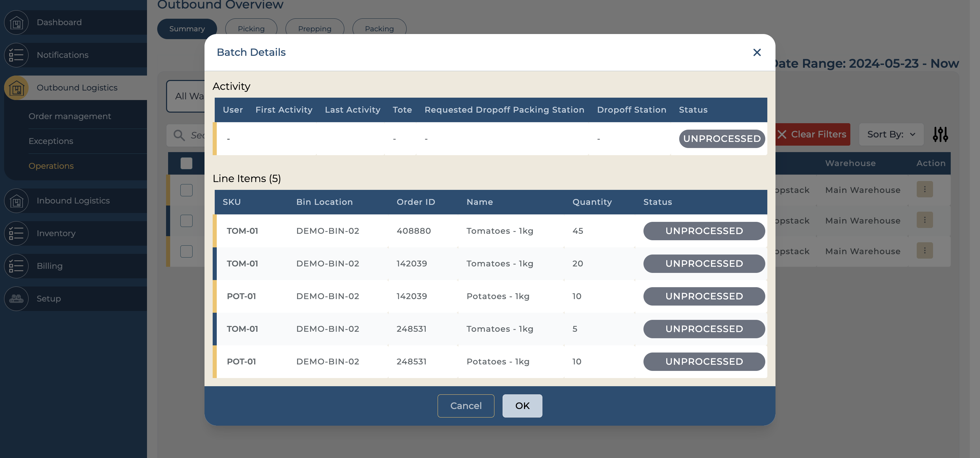
Task: Open Exceptions submenu item
Action: 51,141
